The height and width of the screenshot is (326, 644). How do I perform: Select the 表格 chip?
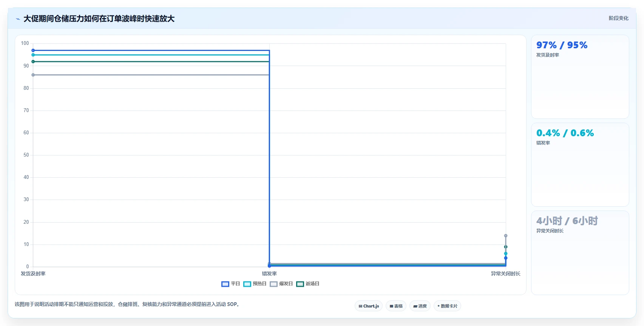point(396,306)
